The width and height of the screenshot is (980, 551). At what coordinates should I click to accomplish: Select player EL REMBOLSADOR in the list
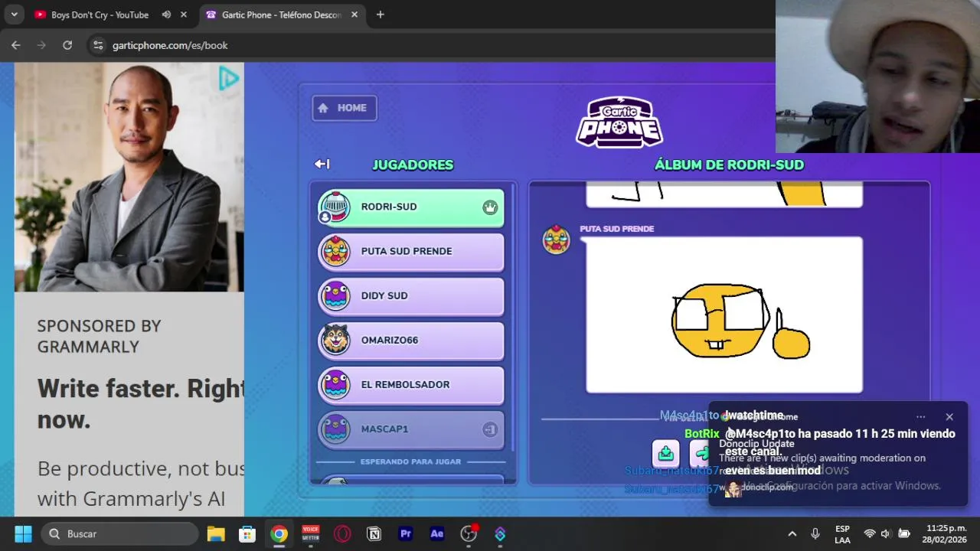coord(411,385)
